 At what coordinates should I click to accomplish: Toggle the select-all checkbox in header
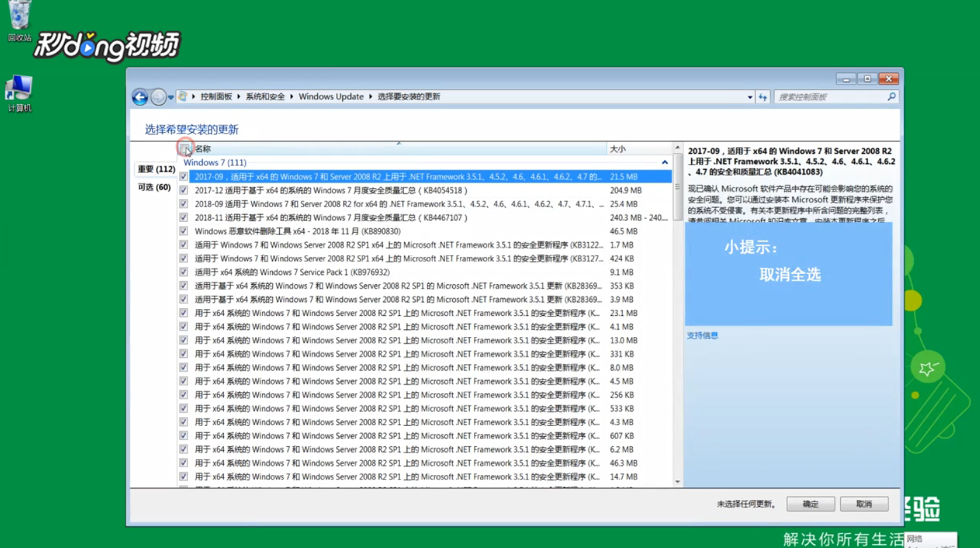point(184,149)
